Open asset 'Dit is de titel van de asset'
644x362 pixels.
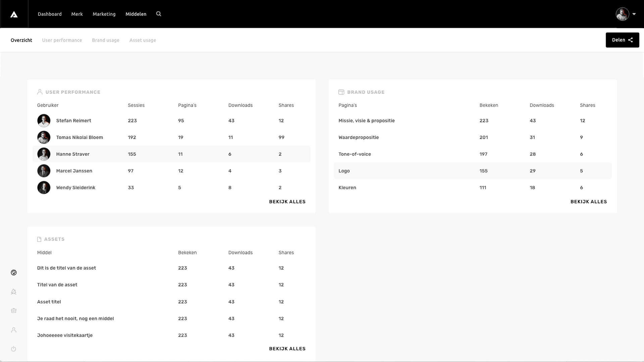tap(66, 268)
